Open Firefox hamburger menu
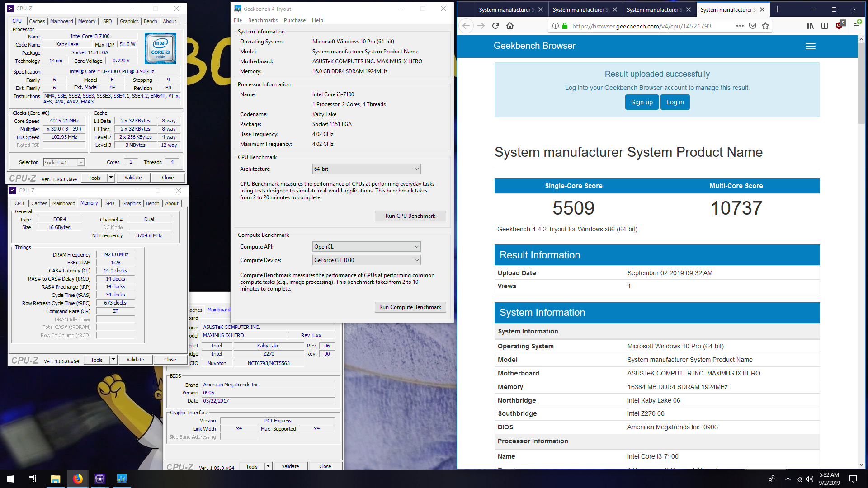This screenshot has height=488, width=868. (856, 26)
